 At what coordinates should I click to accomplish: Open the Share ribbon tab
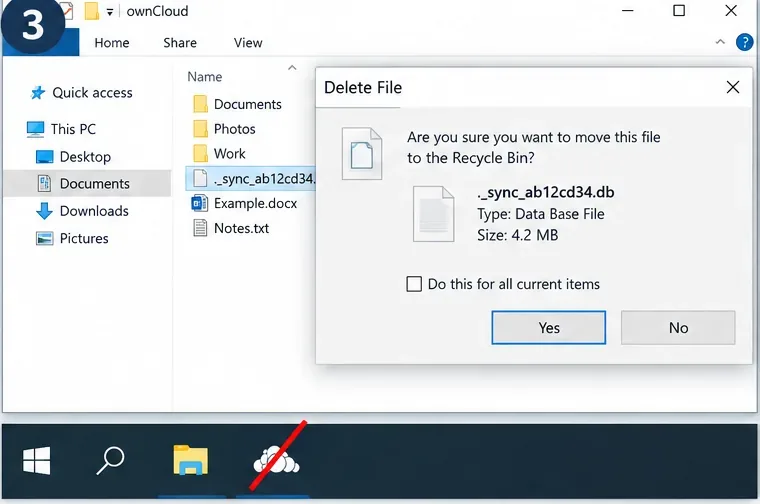(x=180, y=43)
